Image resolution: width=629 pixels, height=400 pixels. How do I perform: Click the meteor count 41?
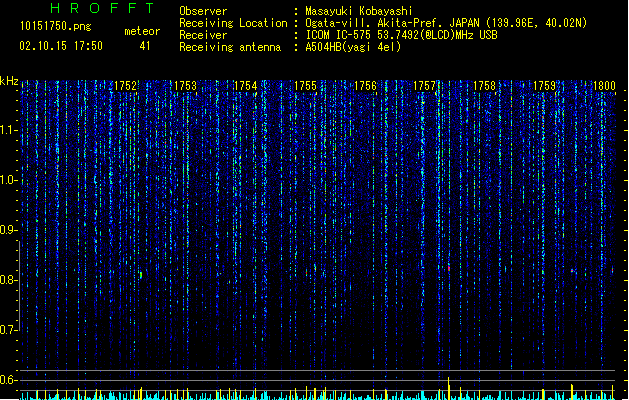(145, 46)
